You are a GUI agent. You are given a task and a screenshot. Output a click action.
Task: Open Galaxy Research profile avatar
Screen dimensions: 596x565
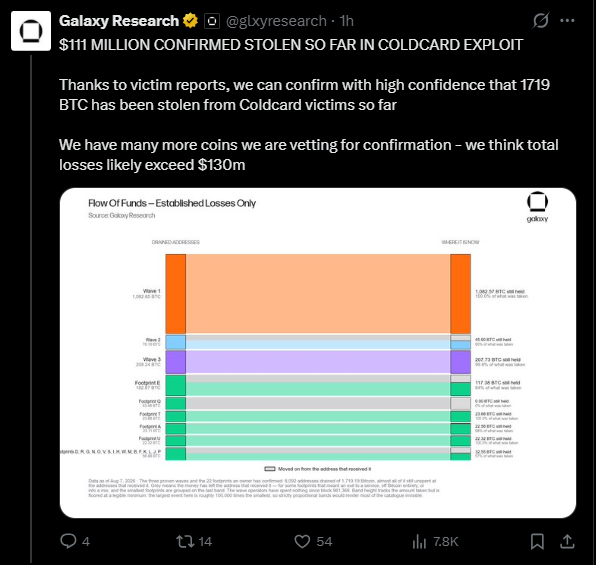coord(31,31)
